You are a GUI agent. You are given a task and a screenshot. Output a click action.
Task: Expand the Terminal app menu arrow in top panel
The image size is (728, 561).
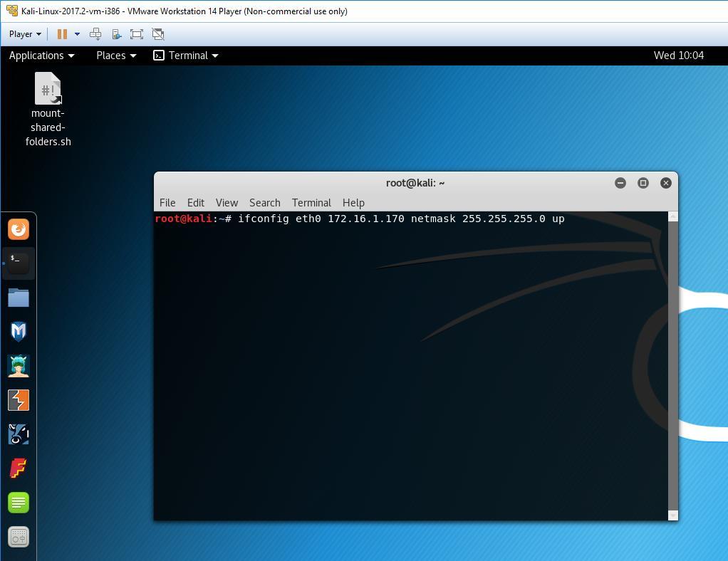point(215,56)
